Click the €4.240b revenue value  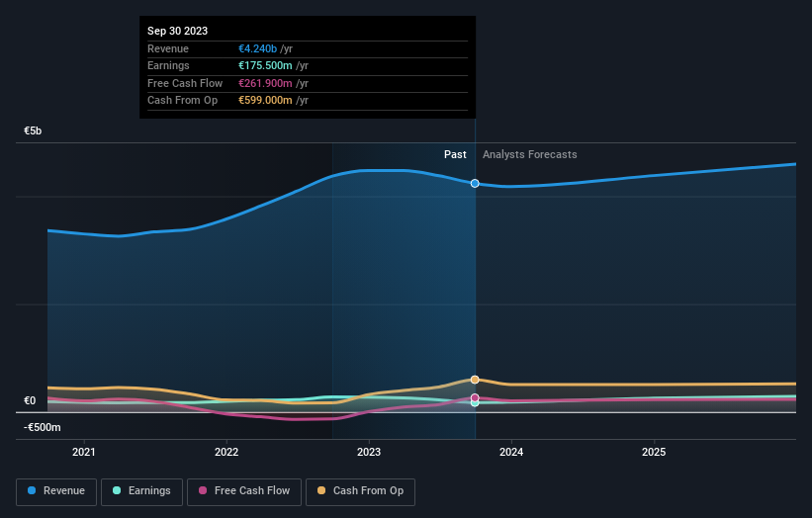pyautogui.click(x=257, y=48)
